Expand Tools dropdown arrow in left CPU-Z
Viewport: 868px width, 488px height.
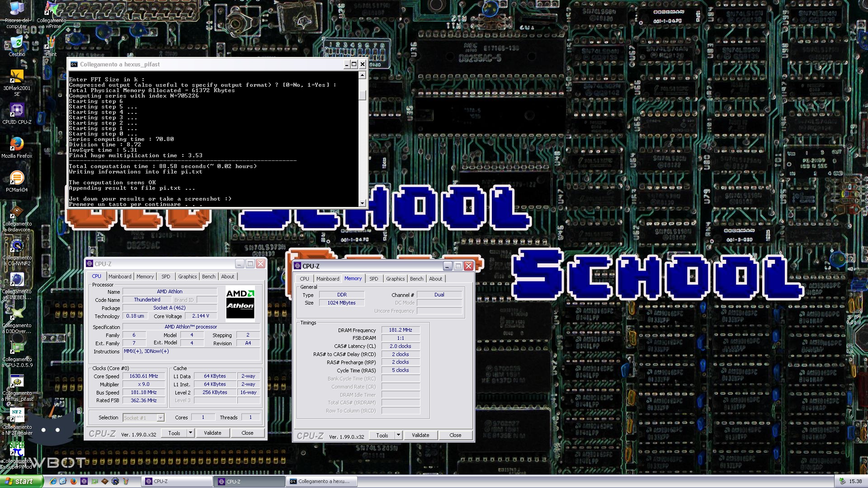pos(190,433)
